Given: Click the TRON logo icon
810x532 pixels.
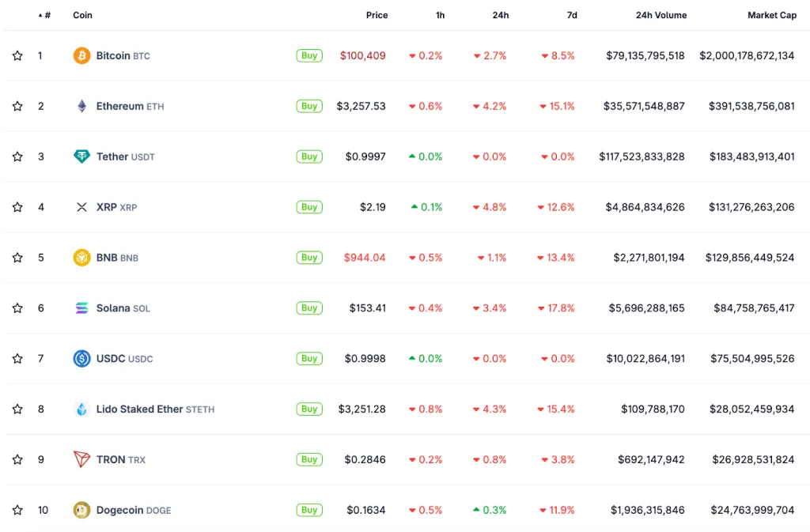Looking at the screenshot, I should (x=81, y=459).
